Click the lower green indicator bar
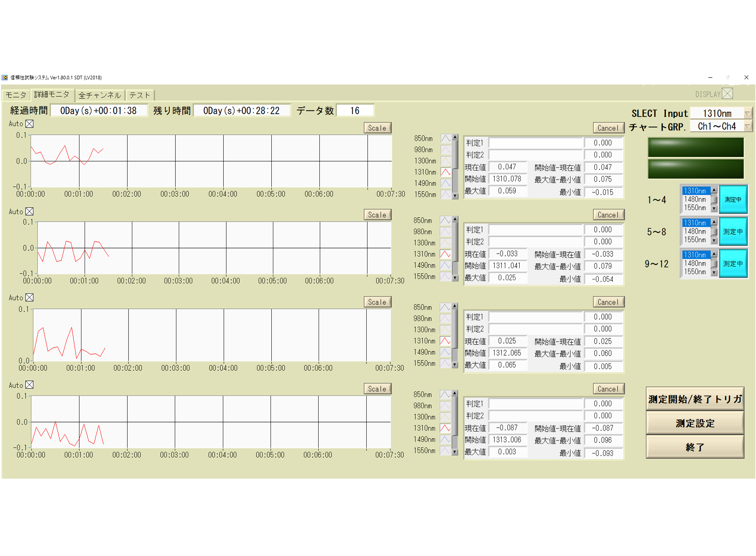The height and width of the screenshot is (556, 756). pos(696,169)
